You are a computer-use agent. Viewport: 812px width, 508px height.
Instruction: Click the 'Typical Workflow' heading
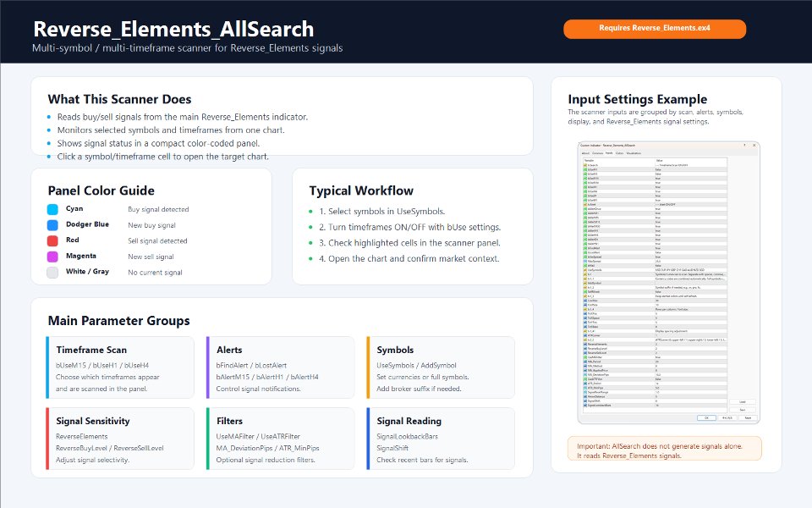pos(361,190)
